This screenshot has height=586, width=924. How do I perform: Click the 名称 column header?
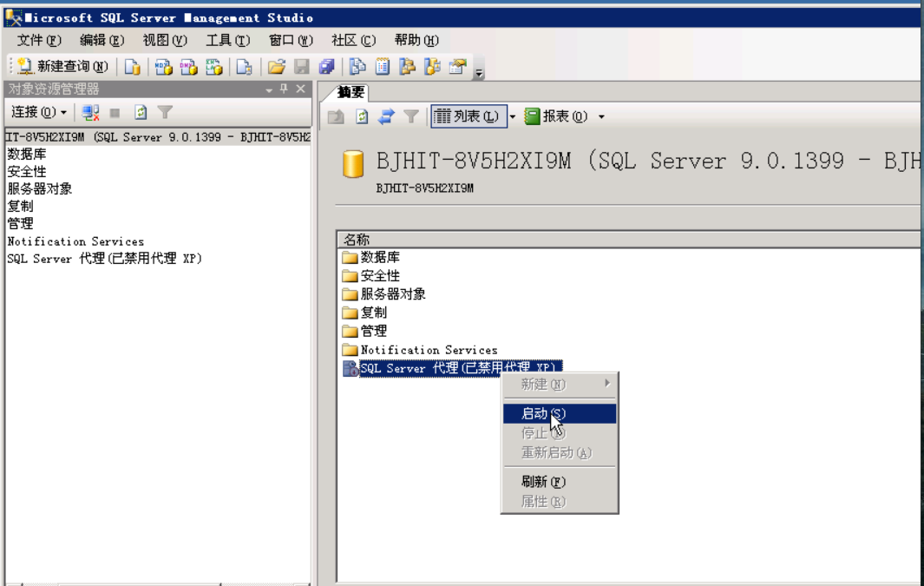point(629,240)
